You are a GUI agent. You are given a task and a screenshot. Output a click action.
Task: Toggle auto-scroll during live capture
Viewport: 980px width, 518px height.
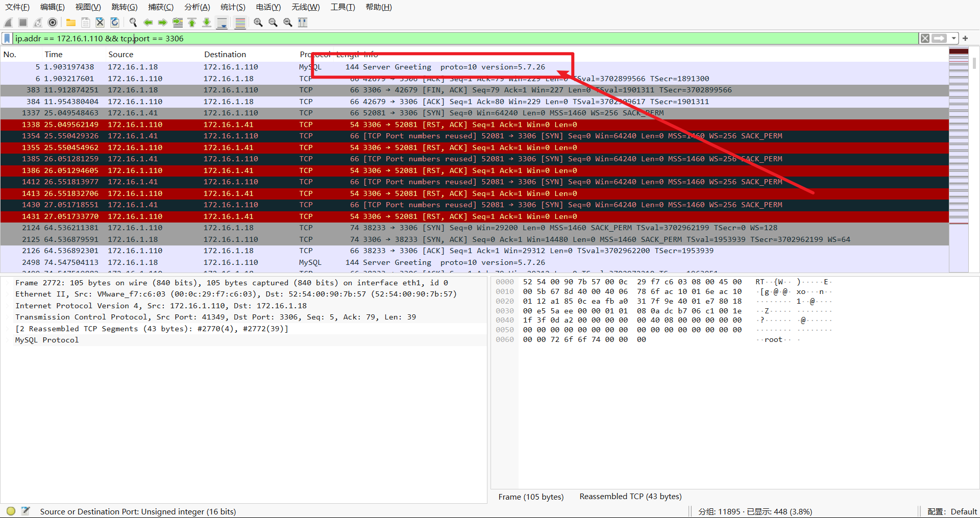coord(222,22)
